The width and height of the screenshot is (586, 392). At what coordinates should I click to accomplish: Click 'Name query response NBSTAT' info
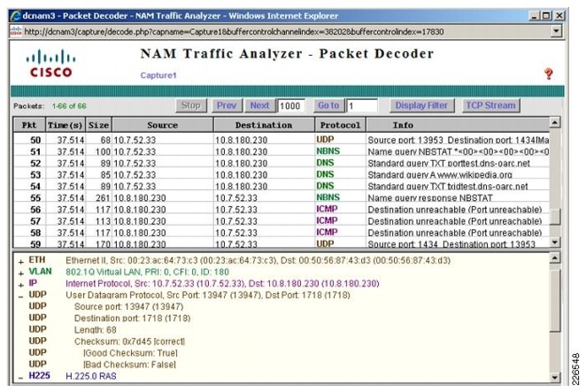pos(430,198)
